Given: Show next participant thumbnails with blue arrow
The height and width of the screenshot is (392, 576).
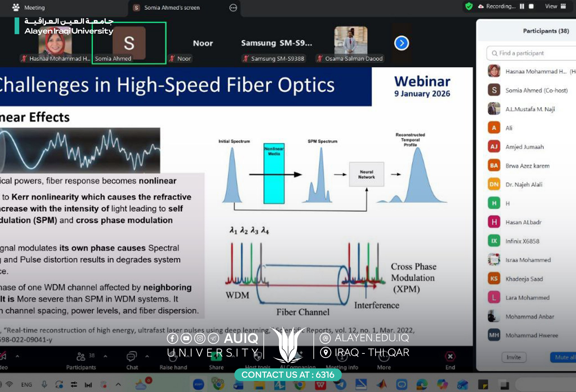Looking at the screenshot, I should pos(401,43).
